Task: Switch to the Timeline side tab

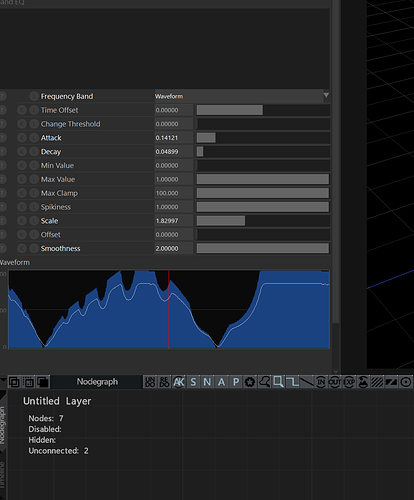Action: coord(3,476)
